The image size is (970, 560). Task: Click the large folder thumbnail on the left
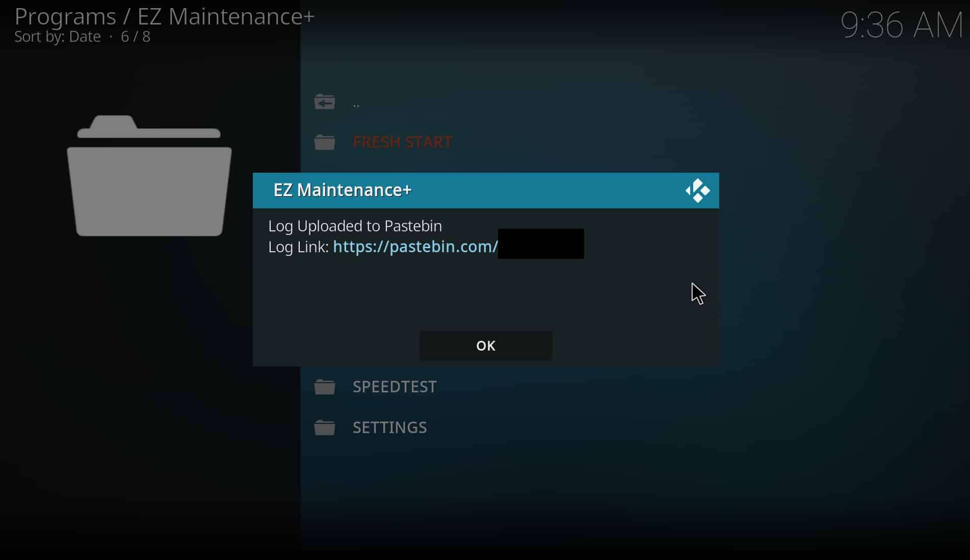tap(149, 176)
